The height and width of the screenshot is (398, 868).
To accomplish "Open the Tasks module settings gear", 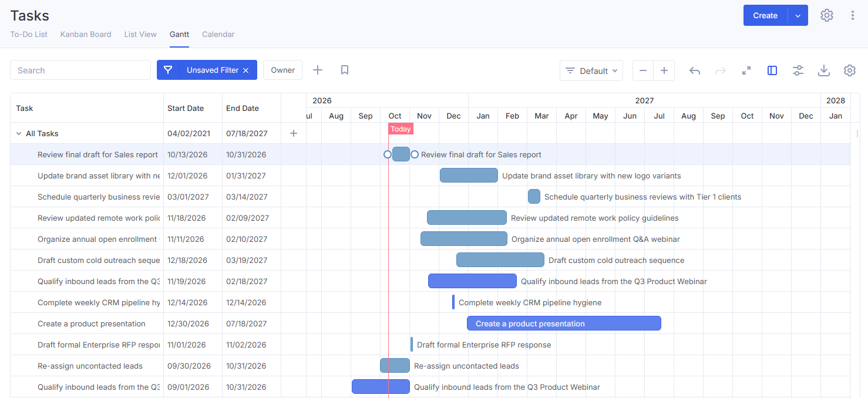I will point(827,15).
